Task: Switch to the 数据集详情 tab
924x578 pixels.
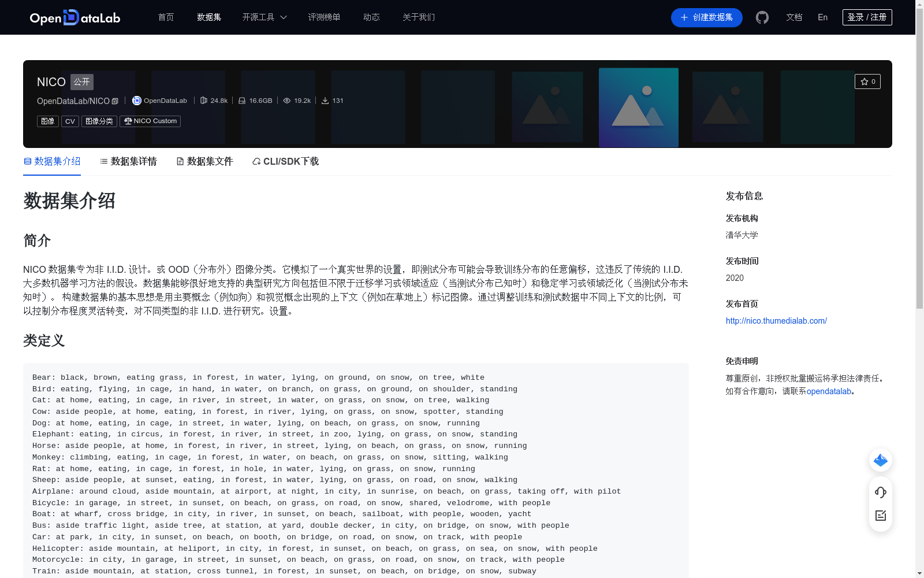Action: [x=128, y=161]
